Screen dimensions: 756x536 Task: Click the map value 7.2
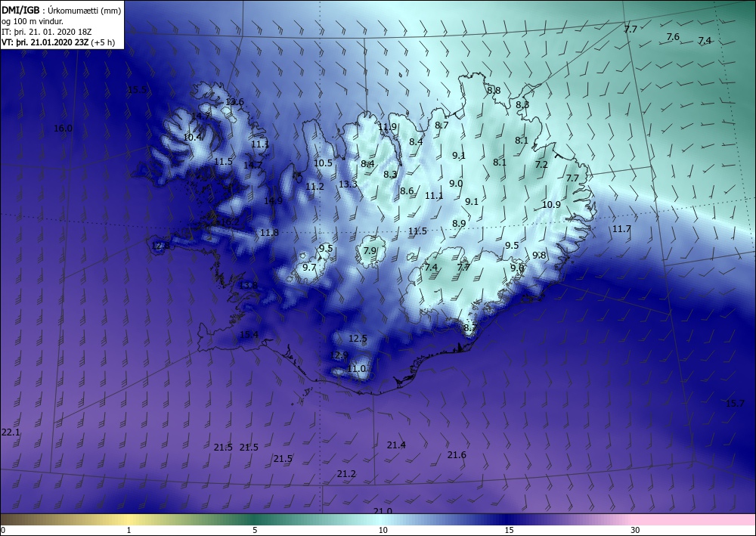[x=541, y=164]
